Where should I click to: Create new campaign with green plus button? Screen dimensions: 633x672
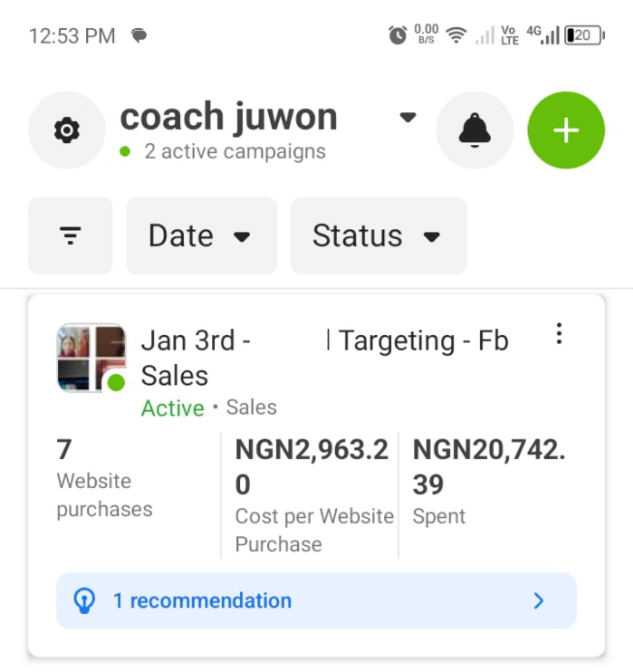click(566, 130)
